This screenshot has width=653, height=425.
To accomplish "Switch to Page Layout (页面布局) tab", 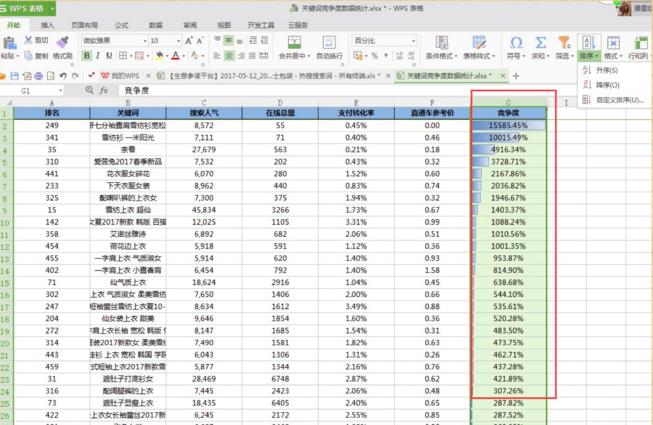I will tap(84, 25).
